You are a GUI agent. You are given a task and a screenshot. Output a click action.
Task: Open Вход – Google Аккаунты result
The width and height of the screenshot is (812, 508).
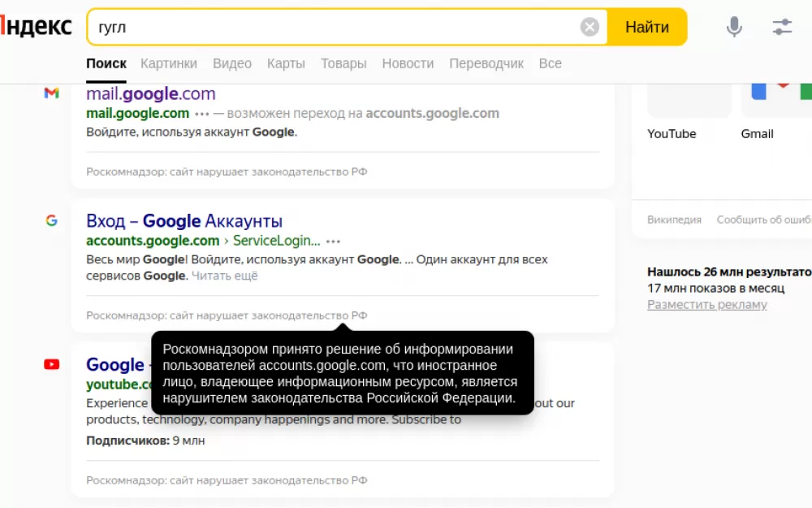pyautogui.click(x=184, y=221)
